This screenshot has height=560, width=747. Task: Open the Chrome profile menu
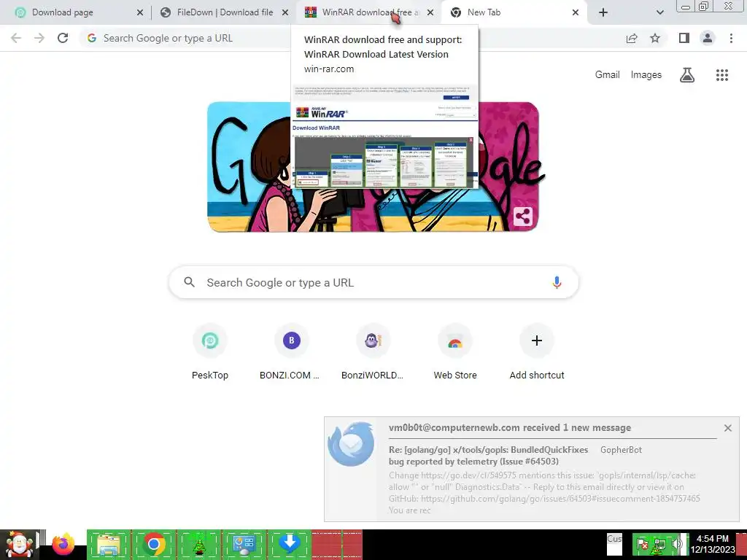[x=708, y=38]
